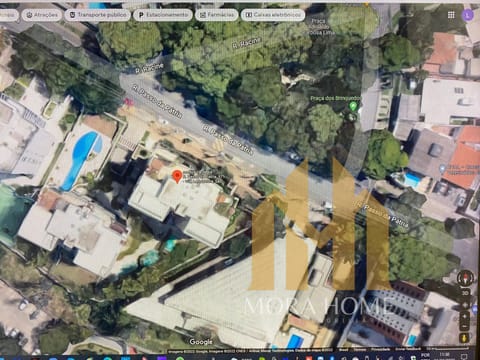Screen dimensions: 480x360
Task: Reset orientation with the compass control
Action: [x=465, y=278]
